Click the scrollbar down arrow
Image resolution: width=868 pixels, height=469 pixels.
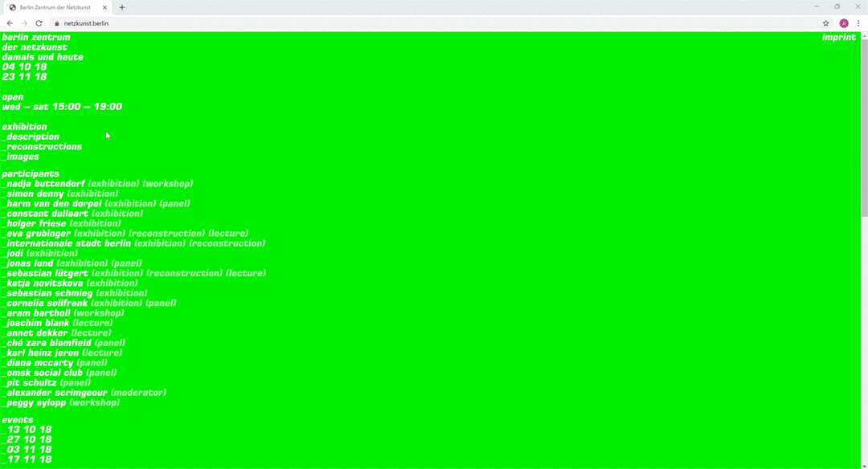864,466
